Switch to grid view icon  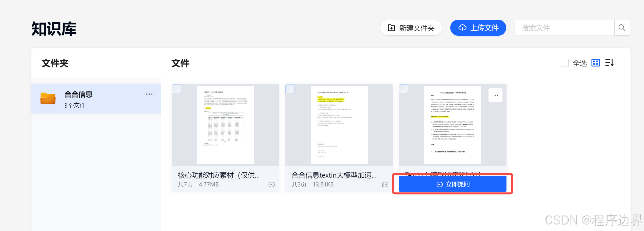[x=595, y=63]
